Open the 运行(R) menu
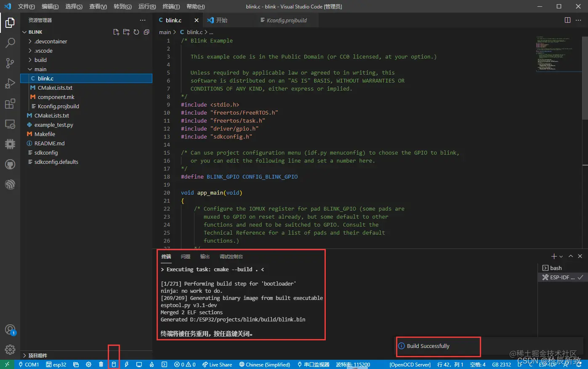 click(x=147, y=6)
